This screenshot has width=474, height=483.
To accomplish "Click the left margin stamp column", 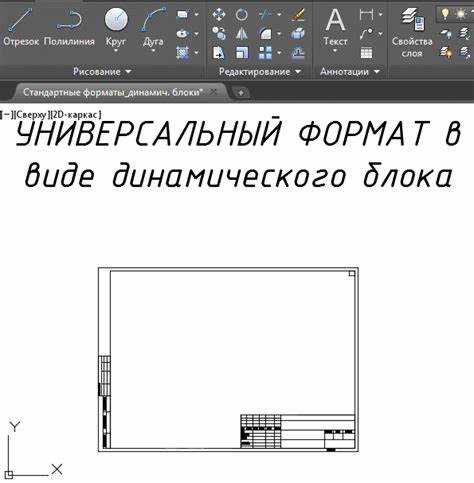I will coord(104,402).
